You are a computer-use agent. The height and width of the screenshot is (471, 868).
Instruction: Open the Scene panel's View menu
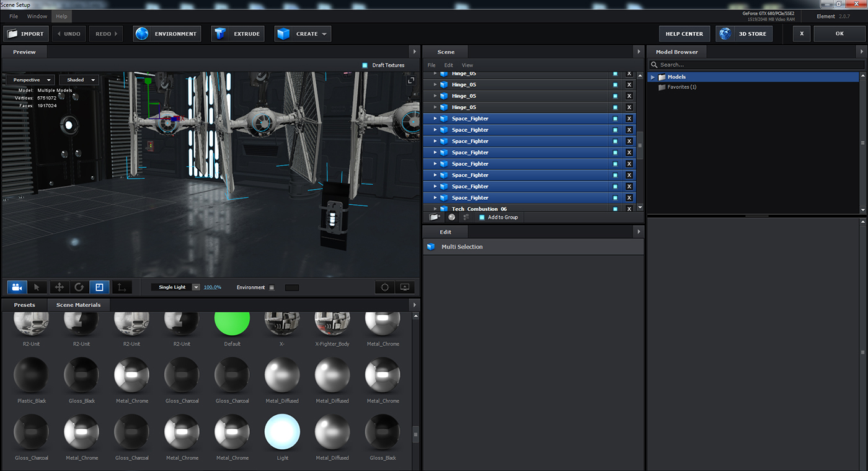(467, 65)
